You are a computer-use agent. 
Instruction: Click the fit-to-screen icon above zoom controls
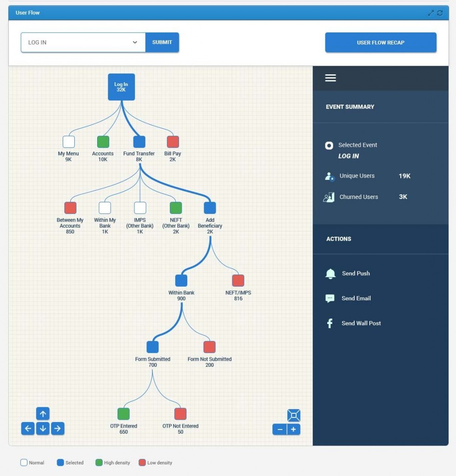[x=294, y=415]
